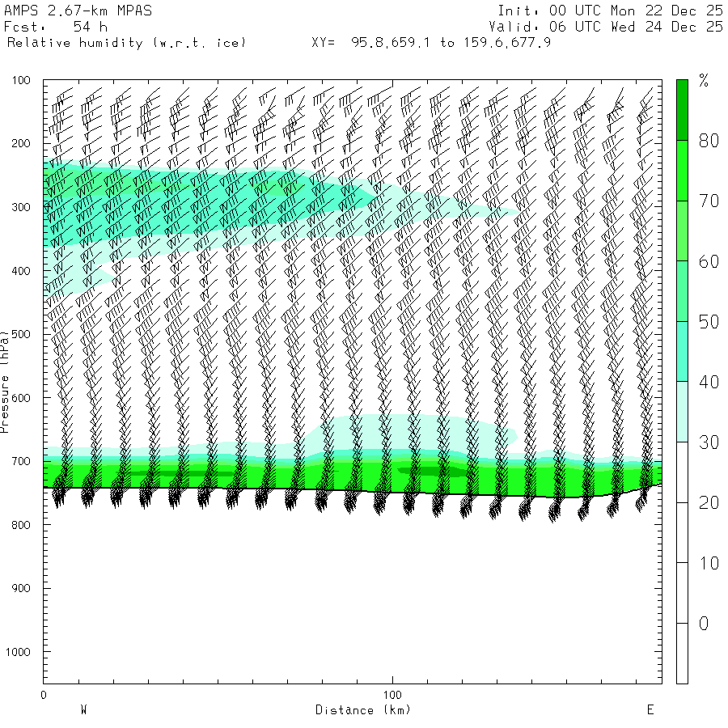The width and height of the screenshot is (728, 728).
Task: Click the 800 hPa pressure axis label
Action: pos(21,525)
